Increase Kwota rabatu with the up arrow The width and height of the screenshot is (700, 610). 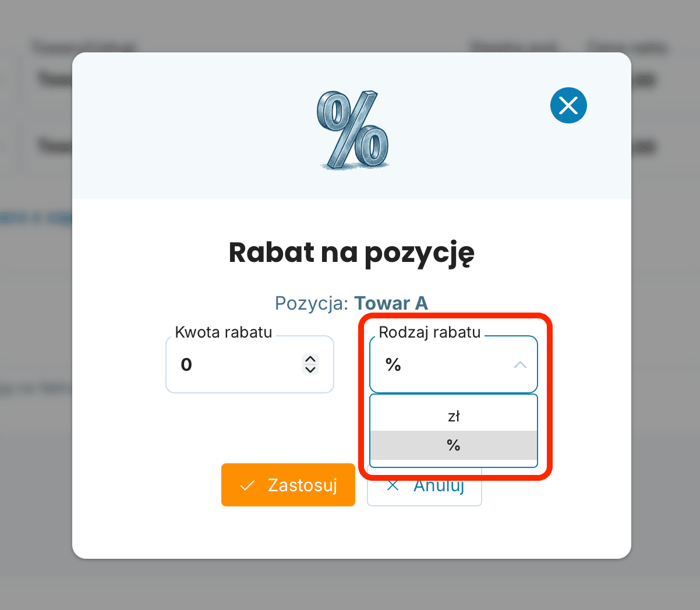point(310,359)
